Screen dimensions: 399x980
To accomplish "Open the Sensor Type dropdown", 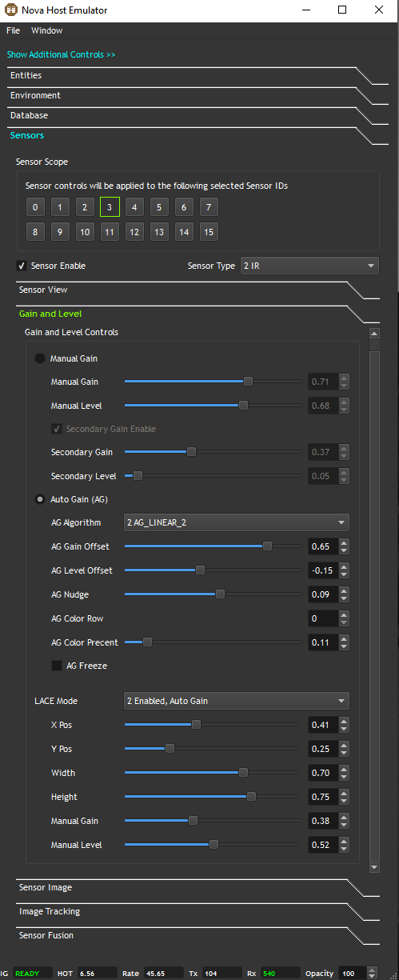I will coord(309,266).
